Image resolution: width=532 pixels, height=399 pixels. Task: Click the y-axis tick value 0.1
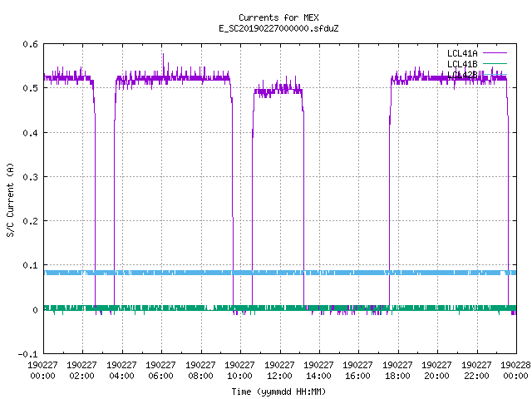coord(30,265)
